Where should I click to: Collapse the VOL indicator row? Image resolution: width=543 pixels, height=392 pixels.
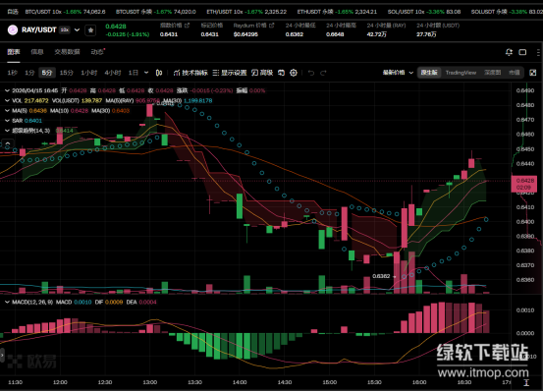(x=7, y=101)
